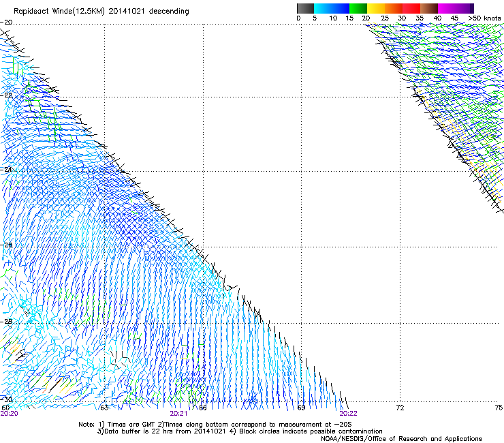
Task: Click the '-28' latitude label
Action: pyautogui.click(x=6, y=321)
